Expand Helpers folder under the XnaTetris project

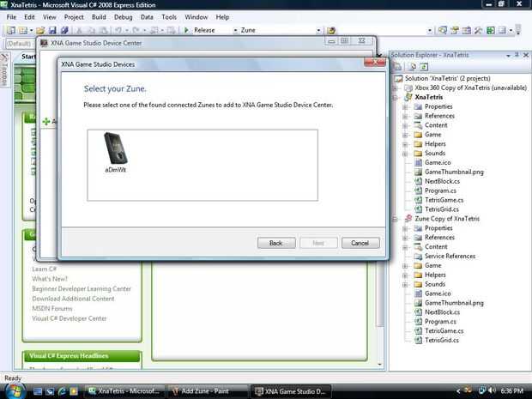pyautogui.click(x=405, y=144)
